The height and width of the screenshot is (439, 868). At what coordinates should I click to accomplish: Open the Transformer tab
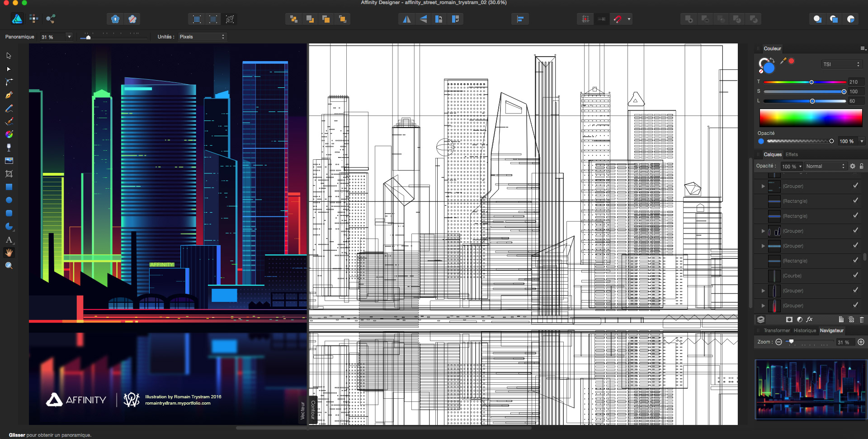(777, 330)
